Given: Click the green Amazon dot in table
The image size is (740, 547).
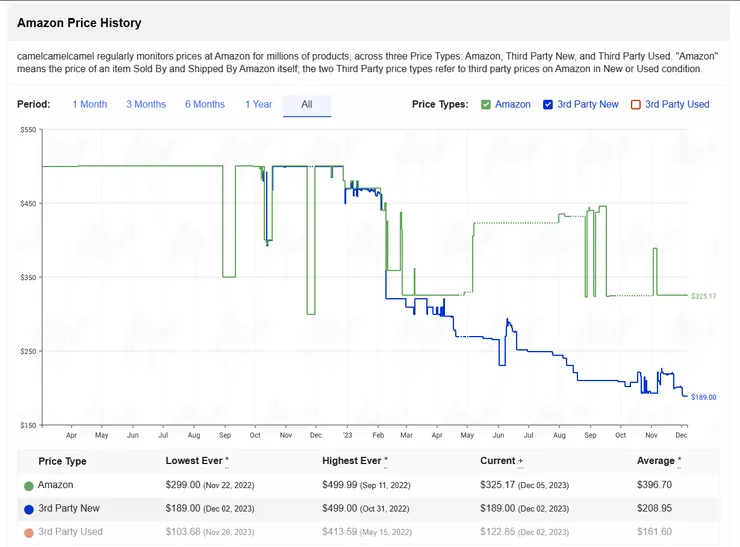Looking at the screenshot, I should click(x=29, y=486).
